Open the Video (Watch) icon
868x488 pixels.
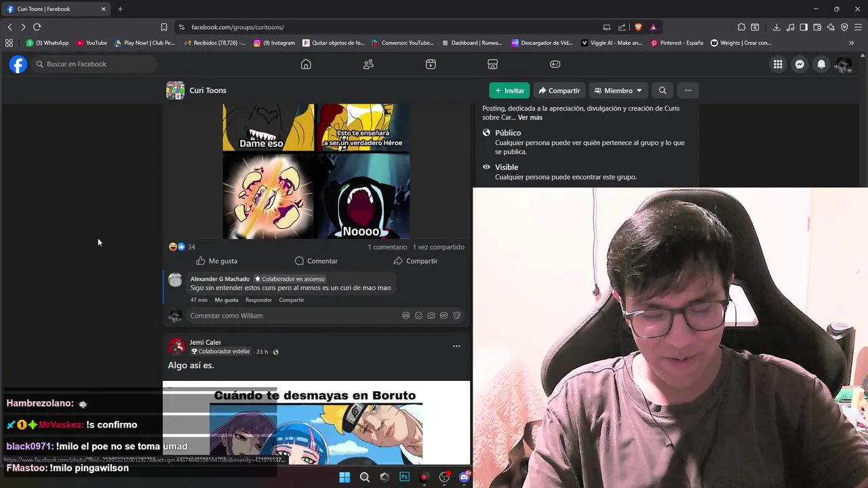[431, 64]
